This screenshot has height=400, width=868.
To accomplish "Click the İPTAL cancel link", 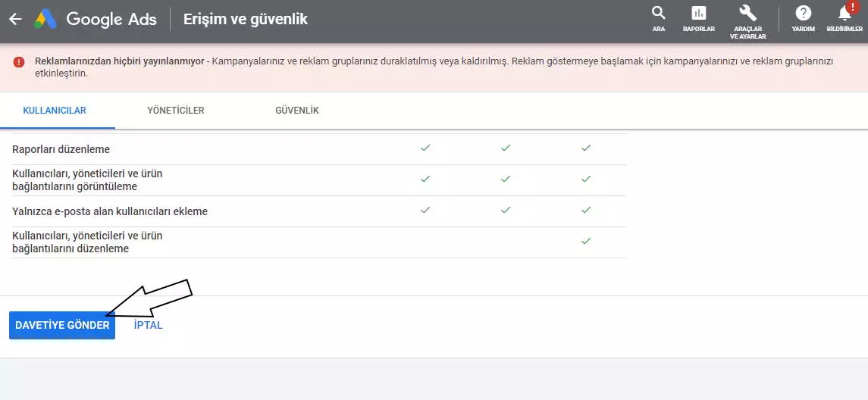I will (149, 325).
